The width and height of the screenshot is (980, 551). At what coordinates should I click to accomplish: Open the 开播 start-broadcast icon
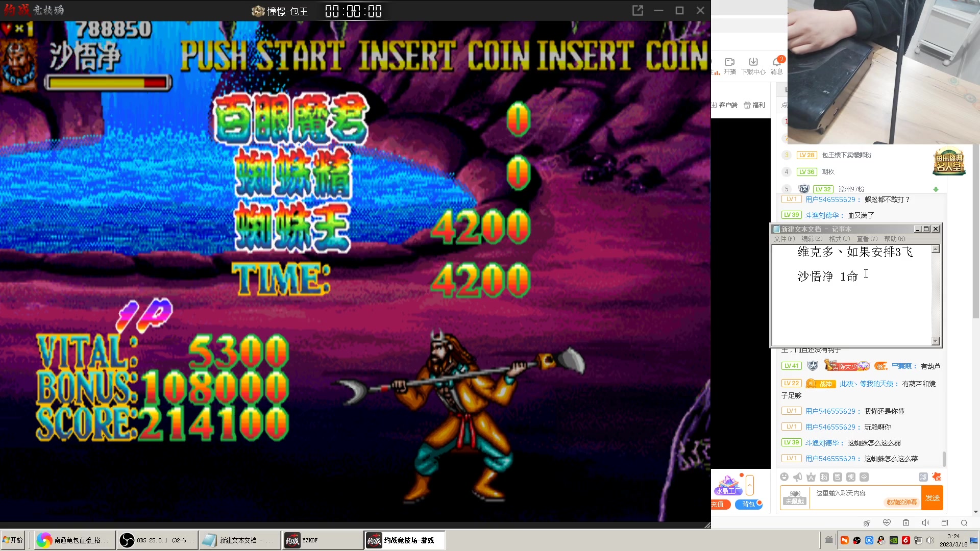pos(729,66)
